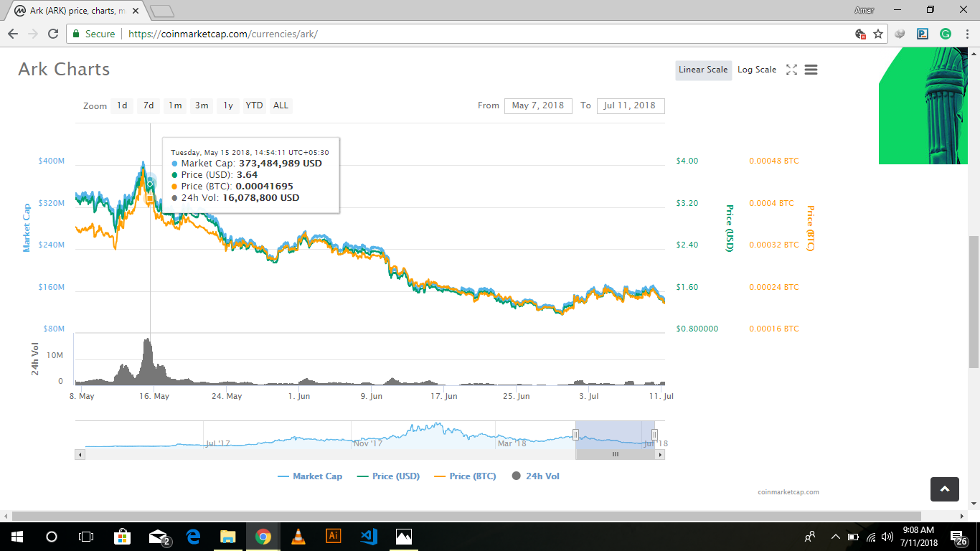Open Task View on the taskbar

coord(86,536)
